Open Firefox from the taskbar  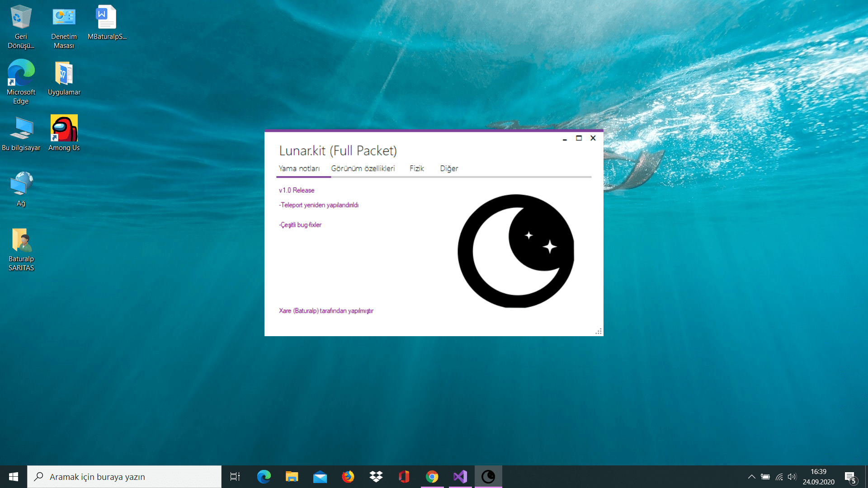tap(348, 477)
